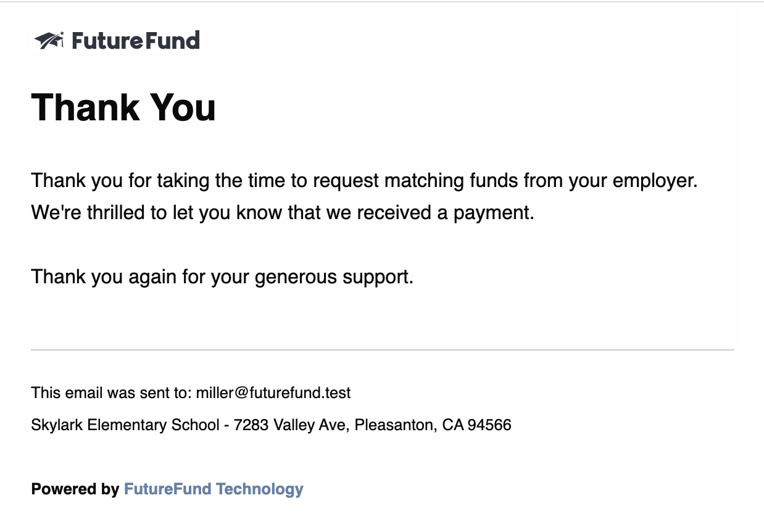Select the miller@futurefund.test email address
Screen dimensions: 764x532
point(273,393)
